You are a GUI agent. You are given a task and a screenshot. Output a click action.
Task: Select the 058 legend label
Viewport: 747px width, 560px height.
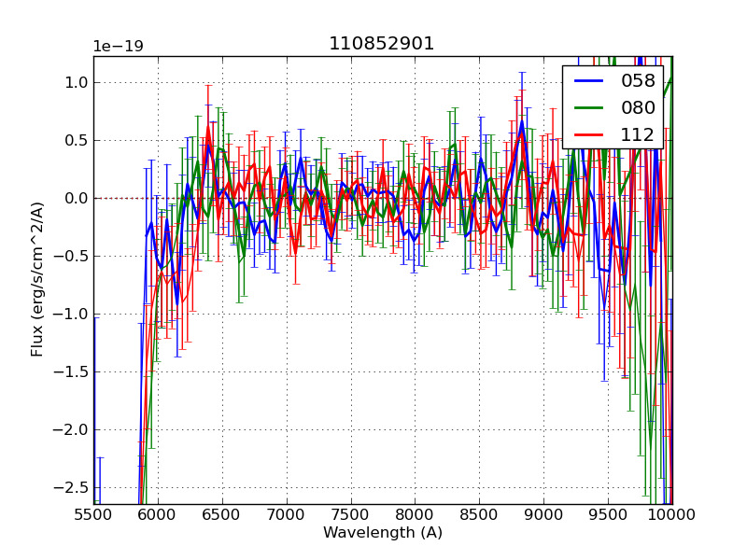(x=638, y=81)
